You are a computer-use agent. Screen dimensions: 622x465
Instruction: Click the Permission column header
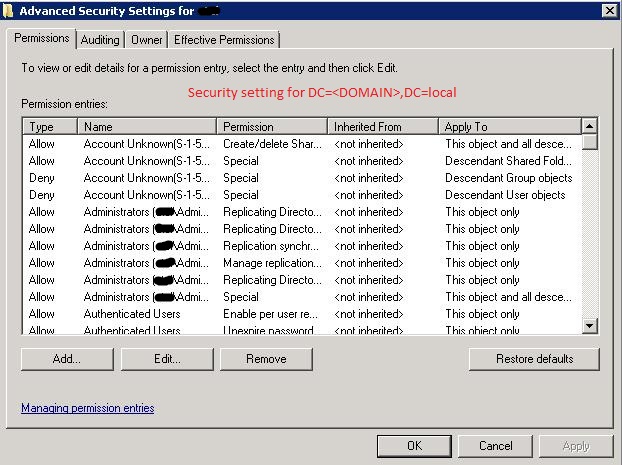(x=272, y=127)
